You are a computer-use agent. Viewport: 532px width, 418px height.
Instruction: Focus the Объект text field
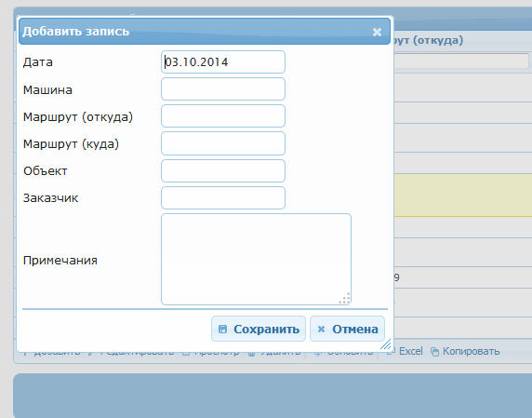pyautogui.click(x=223, y=170)
